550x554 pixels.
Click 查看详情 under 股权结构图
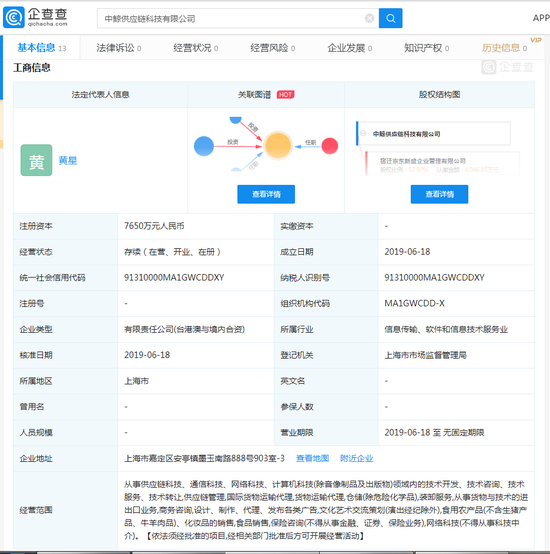pos(439,194)
